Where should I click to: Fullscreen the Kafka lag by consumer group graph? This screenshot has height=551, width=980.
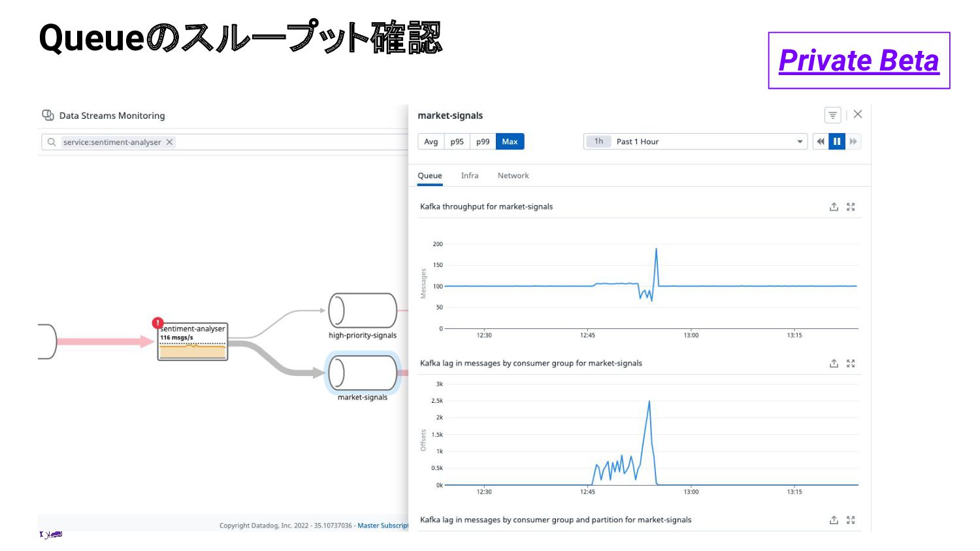click(851, 364)
